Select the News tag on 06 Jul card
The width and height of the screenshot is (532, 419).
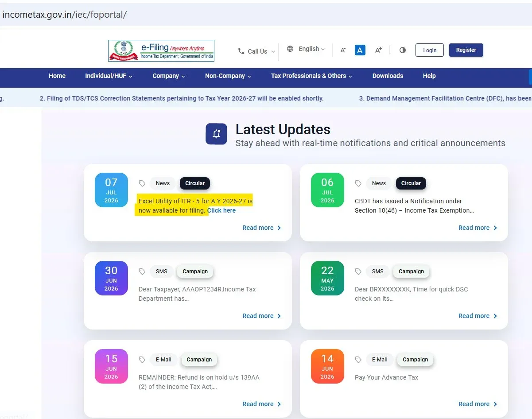[x=379, y=183]
